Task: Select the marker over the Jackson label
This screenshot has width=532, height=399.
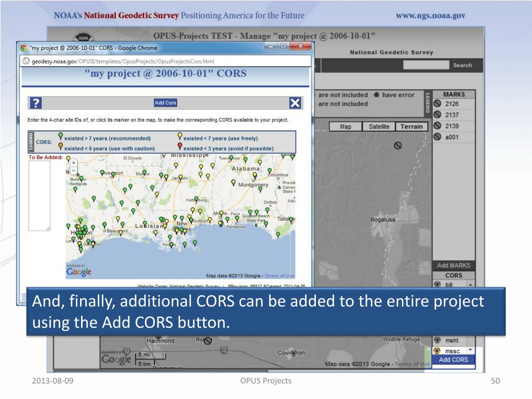Action: (181, 178)
